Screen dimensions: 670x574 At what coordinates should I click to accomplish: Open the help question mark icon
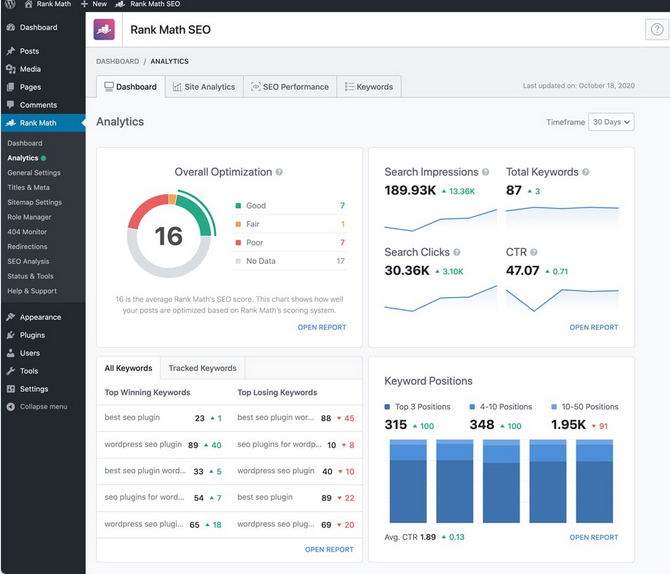click(x=655, y=30)
